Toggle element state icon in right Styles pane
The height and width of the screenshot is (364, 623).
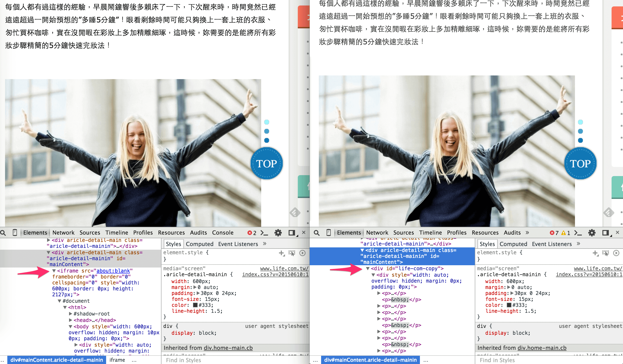(x=605, y=253)
